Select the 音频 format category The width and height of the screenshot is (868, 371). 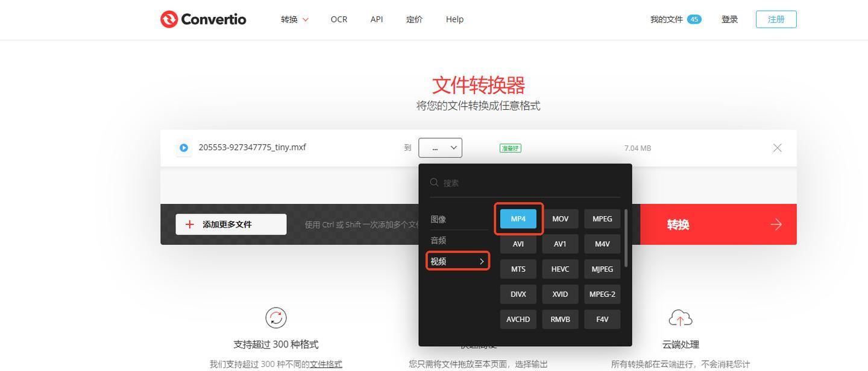pos(438,240)
